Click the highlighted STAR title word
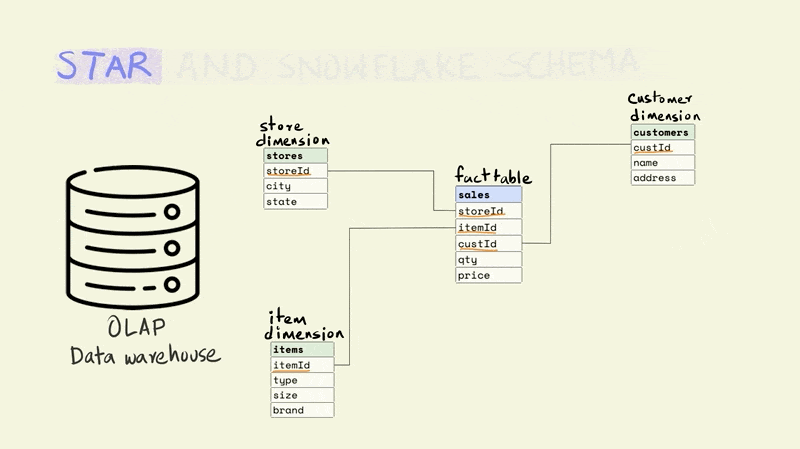This screenshot has width=800, height=449. tap(106, 65)
